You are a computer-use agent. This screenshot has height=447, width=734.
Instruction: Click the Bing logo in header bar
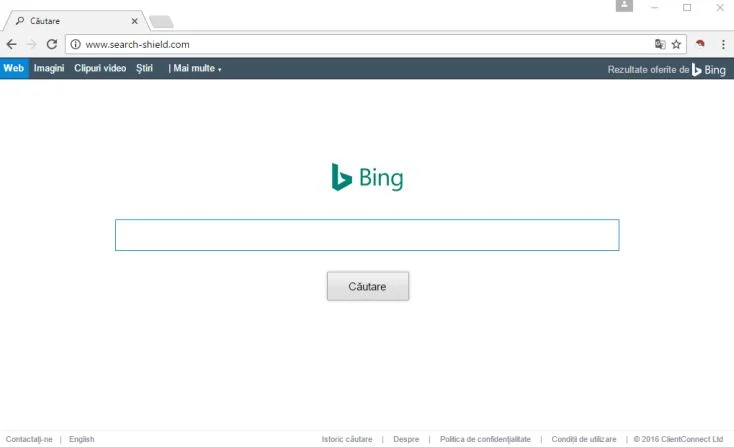tap(709, 70)
